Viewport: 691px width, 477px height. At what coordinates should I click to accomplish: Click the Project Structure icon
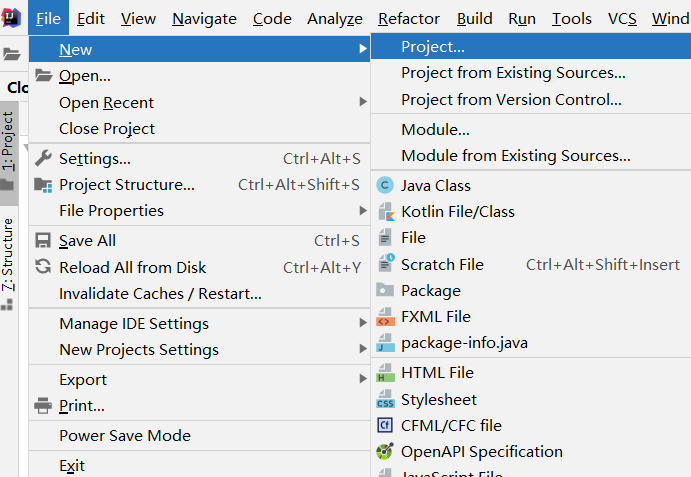pos(43,185)
